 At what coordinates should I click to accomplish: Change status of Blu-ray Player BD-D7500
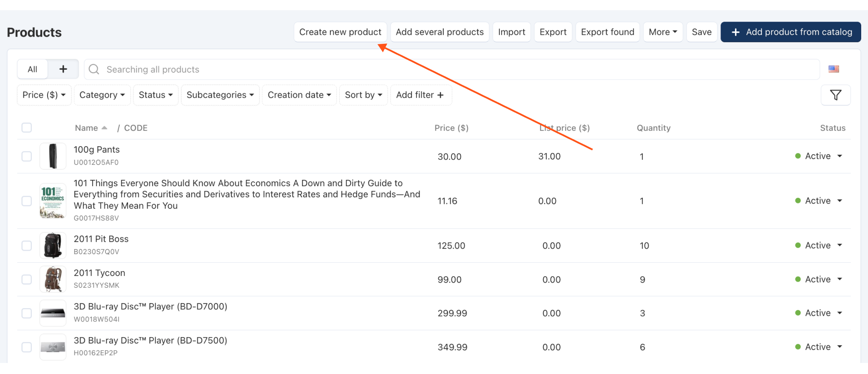tap(819, 347)
